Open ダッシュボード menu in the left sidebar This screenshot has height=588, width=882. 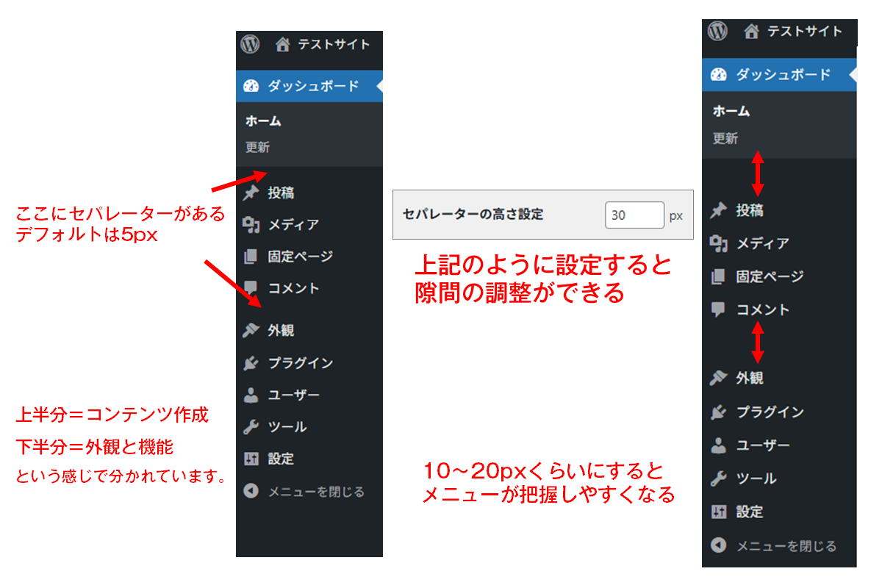tap(309, 86)
